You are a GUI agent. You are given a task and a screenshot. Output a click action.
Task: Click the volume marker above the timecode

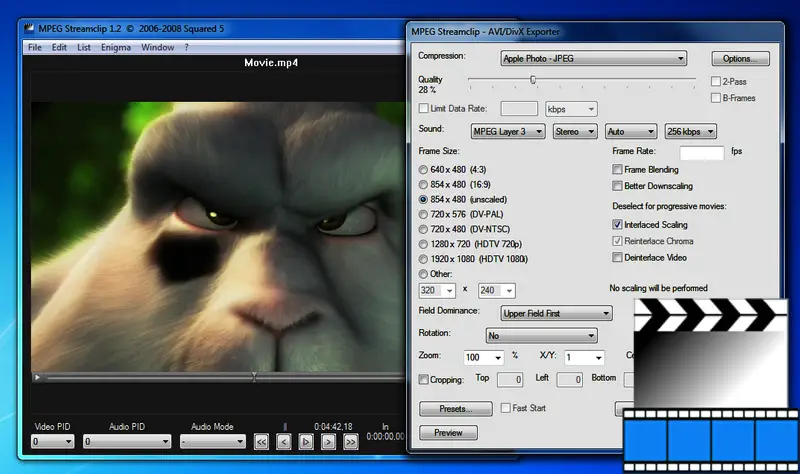point(285,427)
